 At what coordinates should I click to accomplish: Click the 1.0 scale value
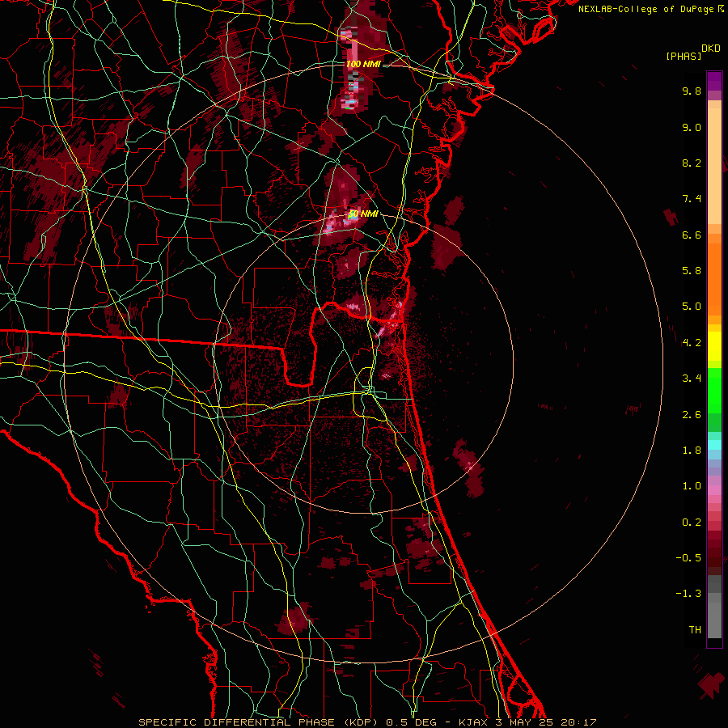692,486
